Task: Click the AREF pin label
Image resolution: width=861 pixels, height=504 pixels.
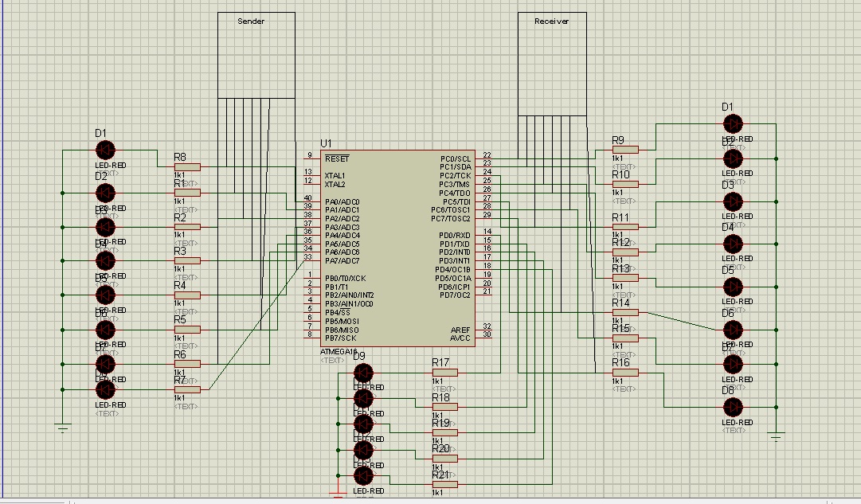Action: point(460,330)
